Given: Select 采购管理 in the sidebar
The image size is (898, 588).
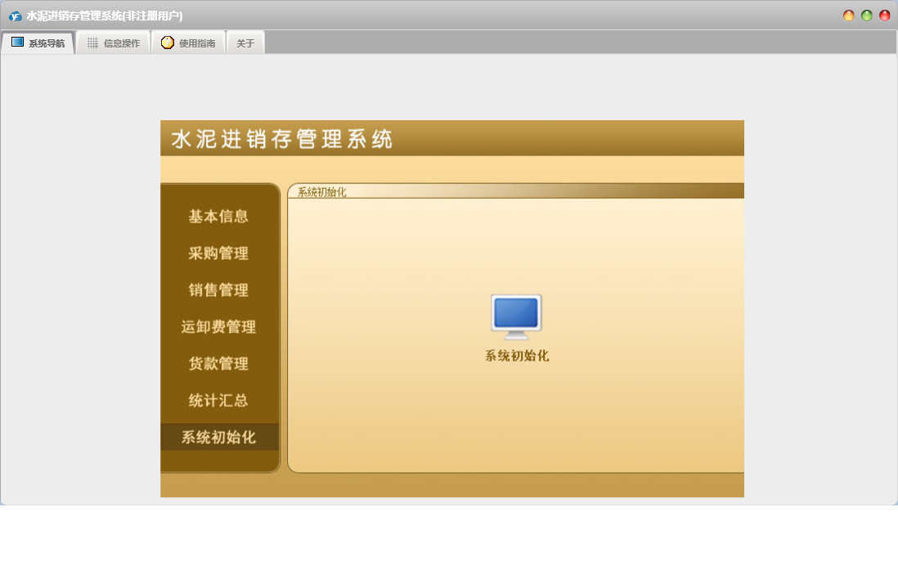Looking at the screenshot, I should pyautogui.click(x=218, y=253).
